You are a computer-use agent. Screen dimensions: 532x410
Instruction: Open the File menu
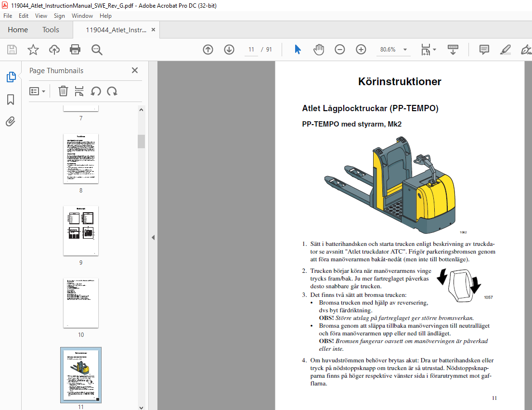[8, 15]
